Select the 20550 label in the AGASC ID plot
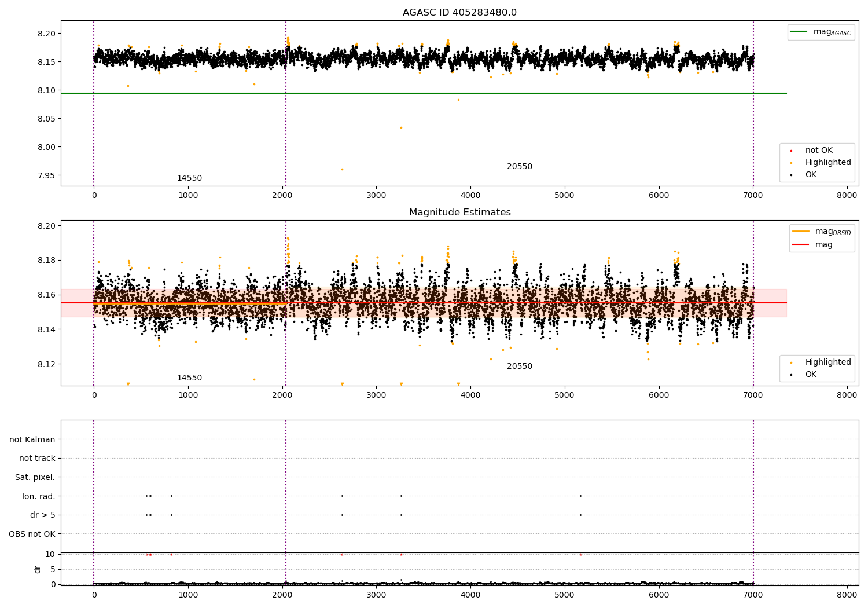Screen dimensions: 868x608 coord(520,167)
